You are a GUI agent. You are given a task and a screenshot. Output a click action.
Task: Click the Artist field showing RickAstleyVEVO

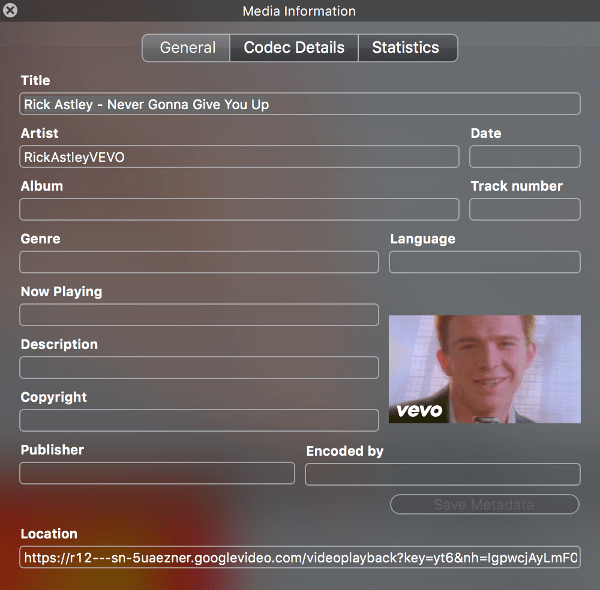click(x=239, y=156)
